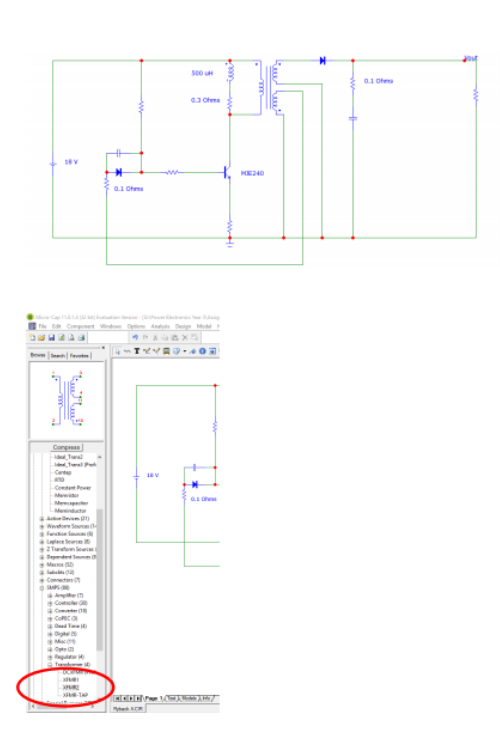500x750 pixels.
Task: Switch to the Browse tab
Action: click(x=38, y=355)
